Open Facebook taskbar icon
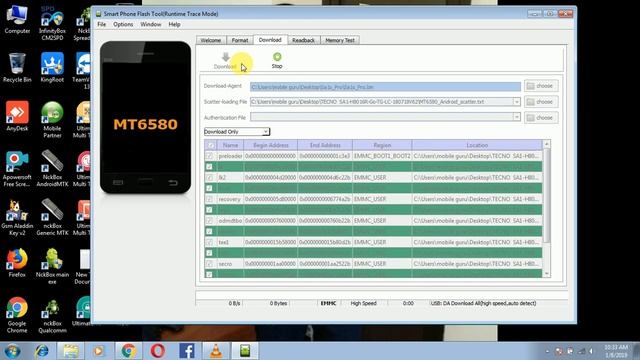Image resolution: width=640 pixels, height=360 pixels. (187, 351)
